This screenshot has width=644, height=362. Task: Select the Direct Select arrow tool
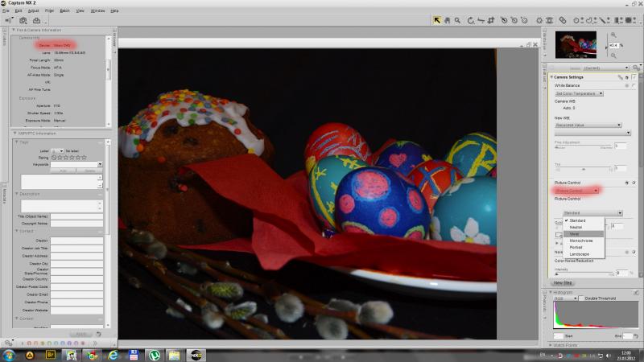[x=437, y=20]
